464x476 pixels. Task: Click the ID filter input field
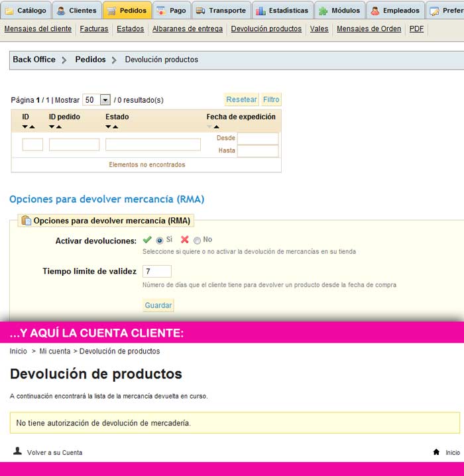pos(32,145)
